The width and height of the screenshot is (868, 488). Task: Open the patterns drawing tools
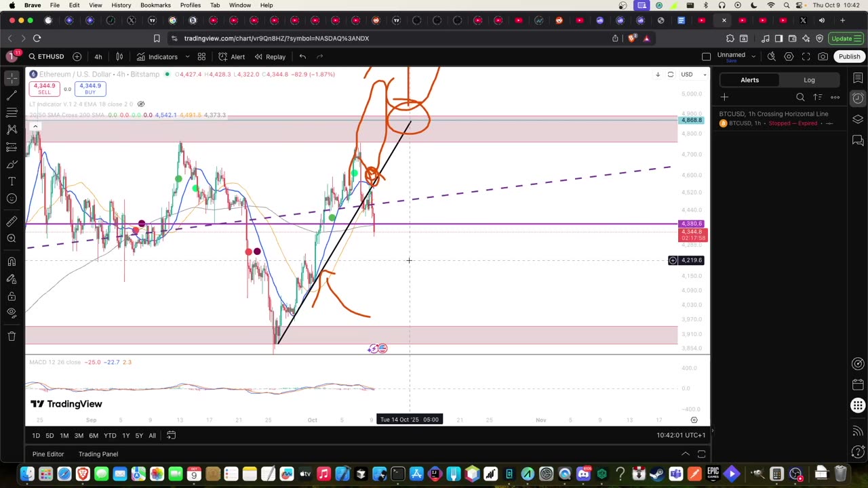pos(12,129)
